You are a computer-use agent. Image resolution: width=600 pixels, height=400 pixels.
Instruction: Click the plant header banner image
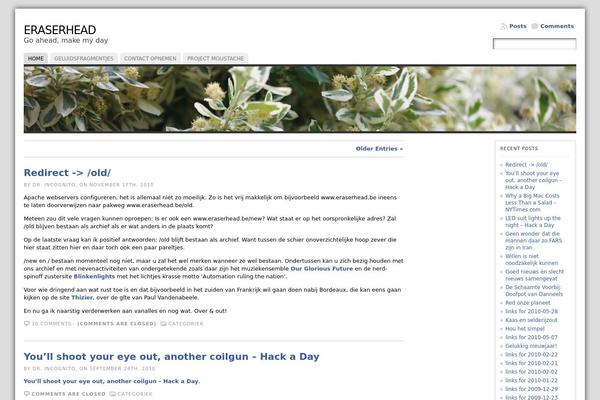300,99
